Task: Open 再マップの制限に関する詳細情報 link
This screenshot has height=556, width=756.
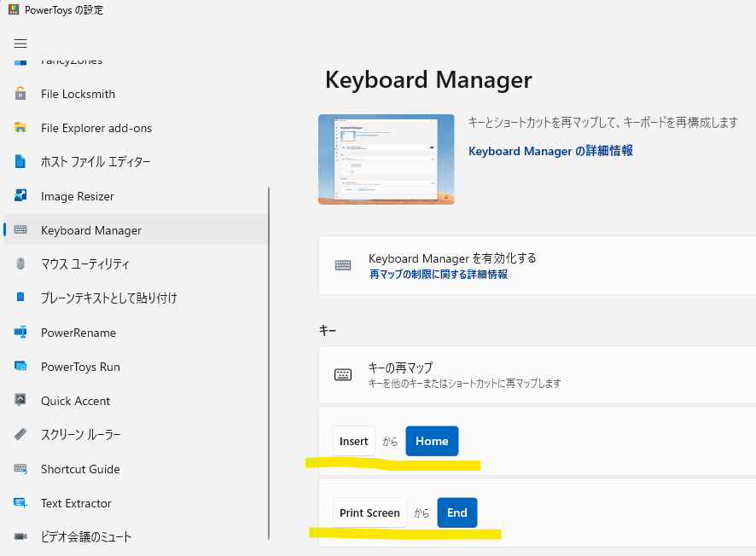Action: 439,274
